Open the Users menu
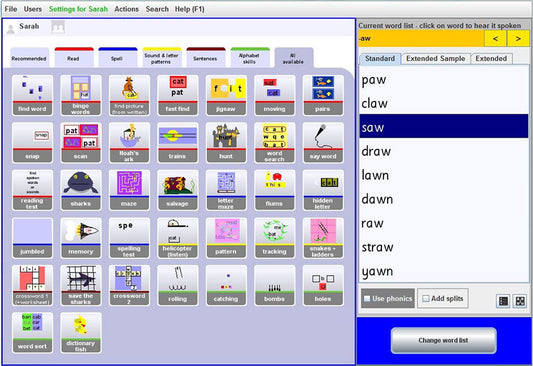The image size is (533, 366). coord(33,9)
